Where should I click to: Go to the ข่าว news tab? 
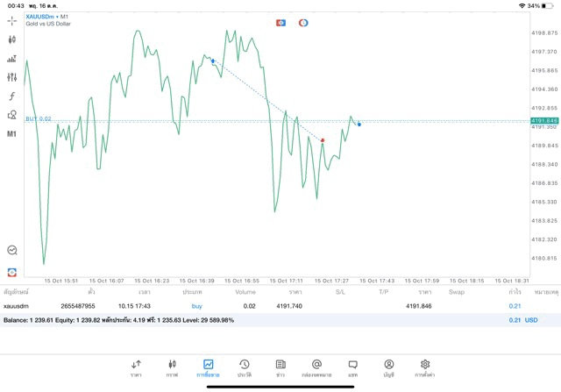point(280,367)
